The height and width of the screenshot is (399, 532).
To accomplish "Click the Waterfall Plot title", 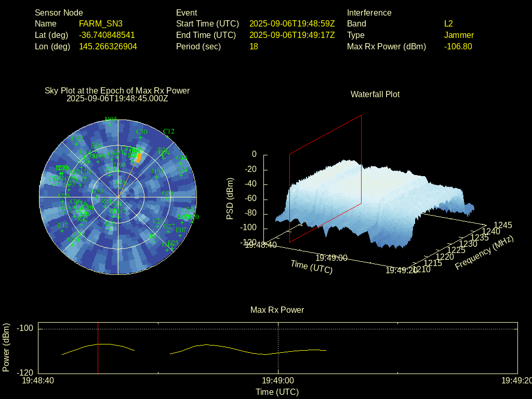I will pyautogui.click(x=375, y=94).
